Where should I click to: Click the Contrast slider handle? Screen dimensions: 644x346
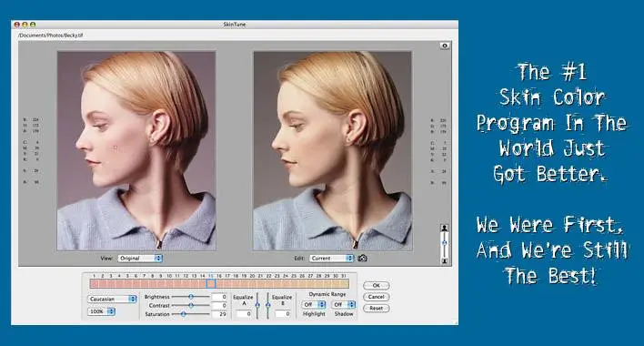click(x=191, y=305)
